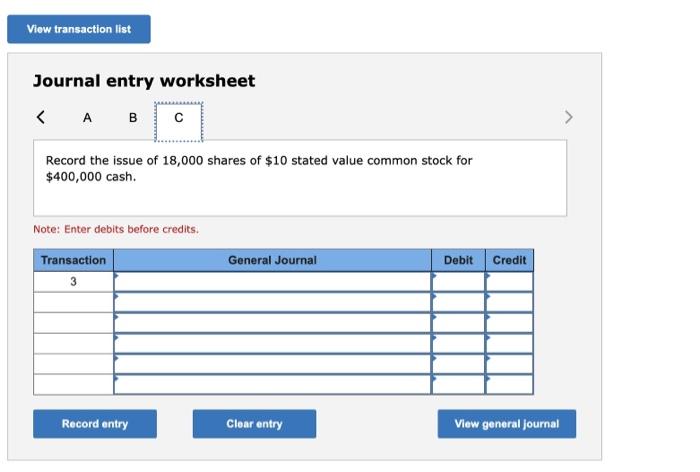
Task: Open View general journal
Action: point(506,424)
